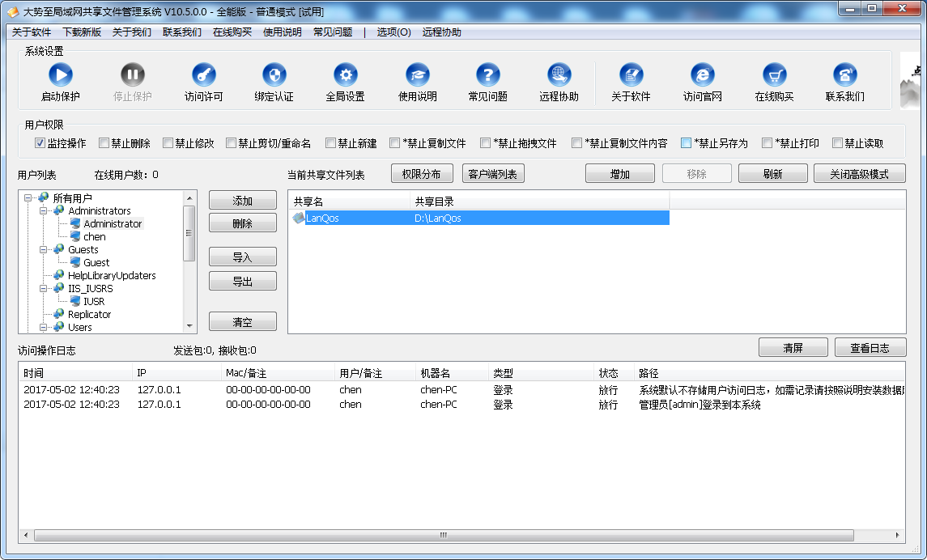
Task: Click the 在线购买 shopping cart icon
Action: tap(775, 75)
